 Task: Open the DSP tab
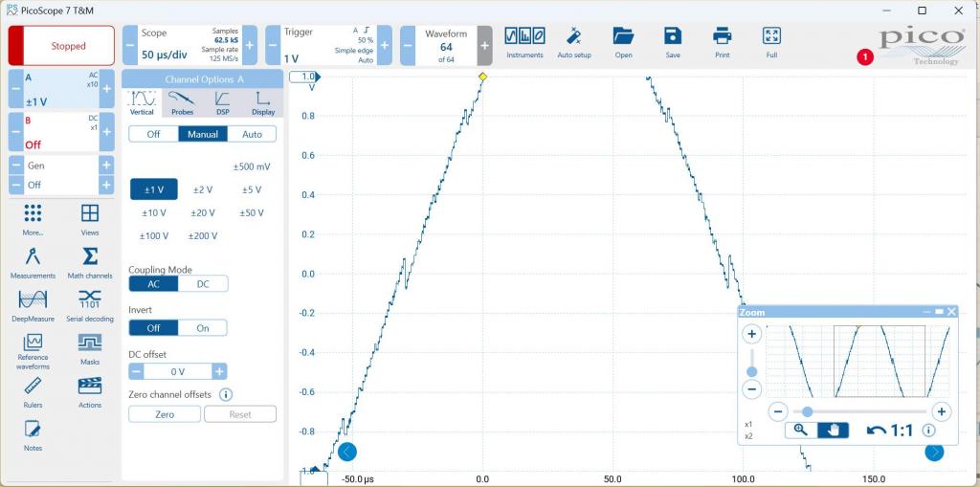[x=222, y=103]
